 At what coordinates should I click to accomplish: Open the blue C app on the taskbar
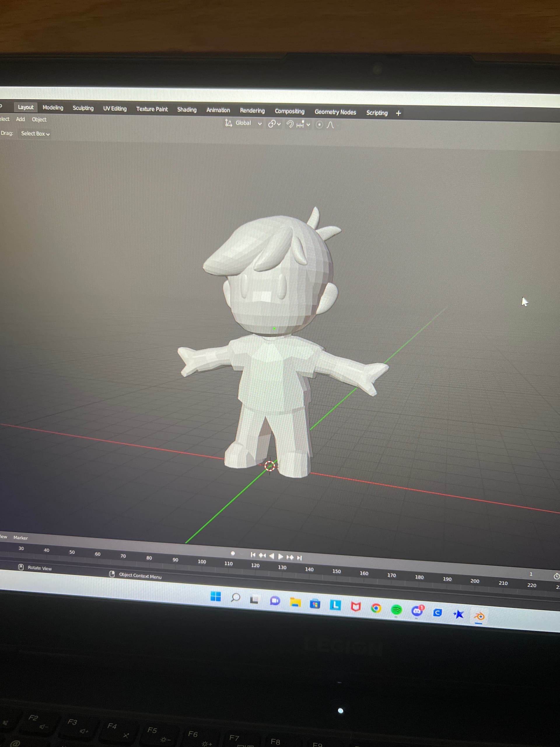click(437, 612)
